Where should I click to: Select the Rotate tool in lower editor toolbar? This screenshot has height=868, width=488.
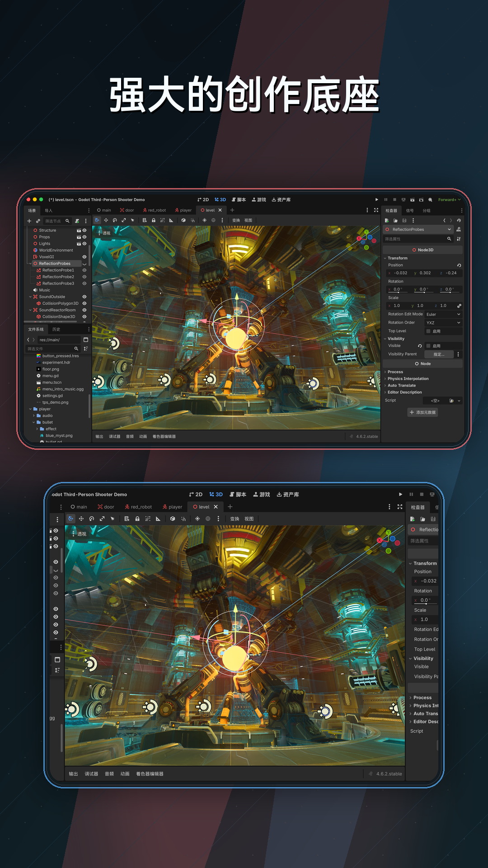(x=92, y=519)
